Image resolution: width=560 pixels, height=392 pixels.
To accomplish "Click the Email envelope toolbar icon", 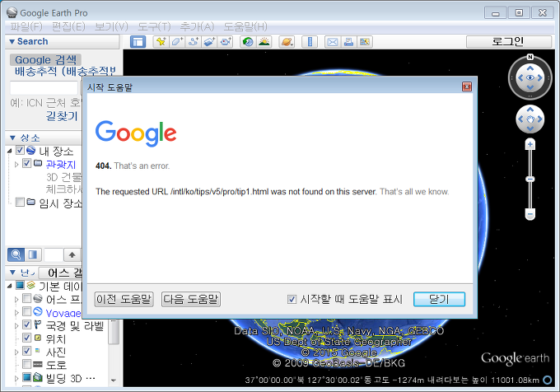I will click(333, 42).
